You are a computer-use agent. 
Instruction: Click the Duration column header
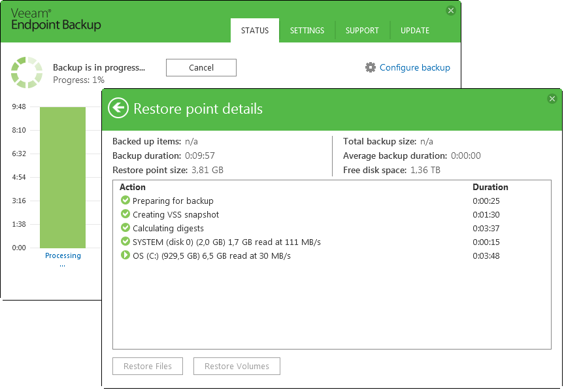pyautogui.click(x=490, y=187)
